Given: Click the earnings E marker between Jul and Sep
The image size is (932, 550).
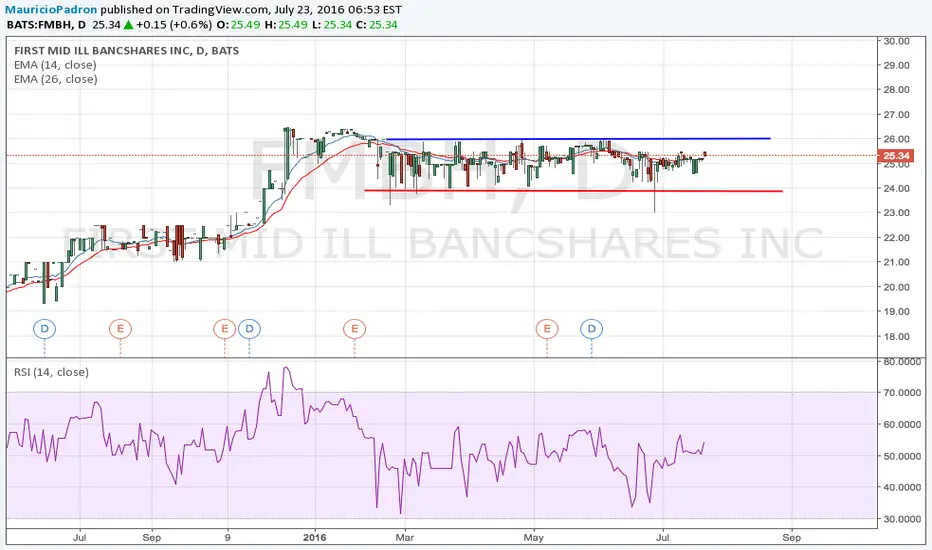Looking at the screenshot, I should [120, 329].
